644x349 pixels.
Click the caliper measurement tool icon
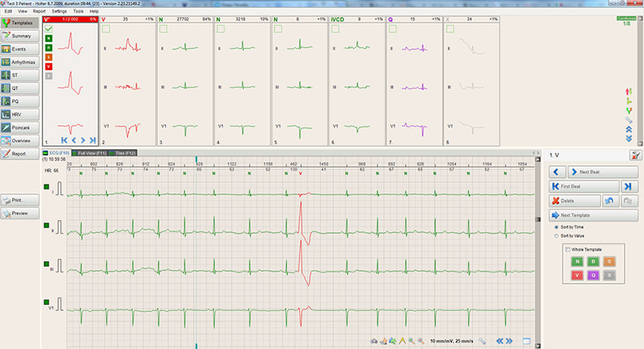click(x=402, y=341)
